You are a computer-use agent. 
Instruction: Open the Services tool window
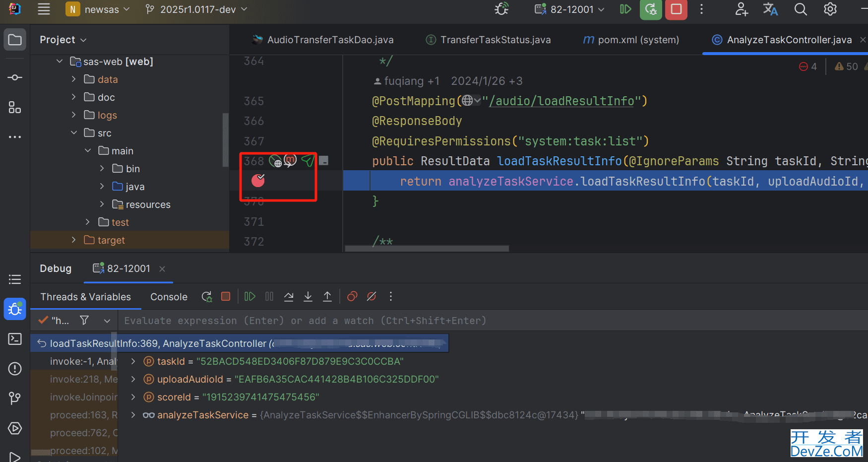tap(15, 428)
